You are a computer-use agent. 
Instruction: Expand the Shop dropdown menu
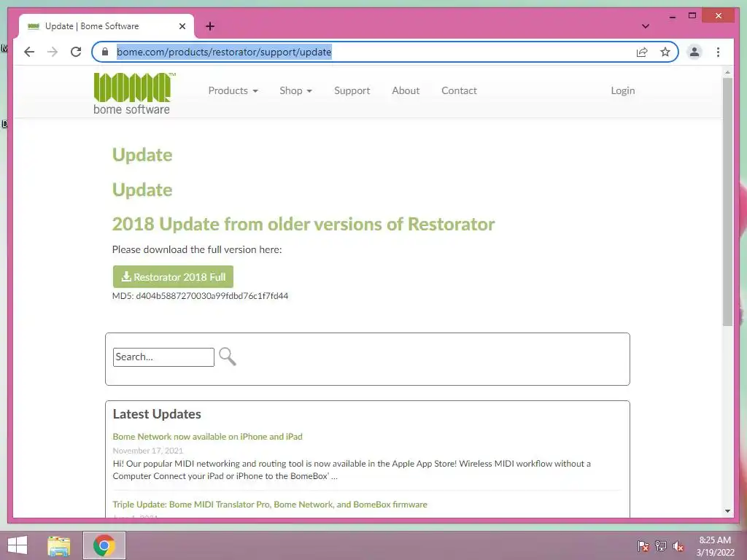pyautogui.click(x=295, y=90)
